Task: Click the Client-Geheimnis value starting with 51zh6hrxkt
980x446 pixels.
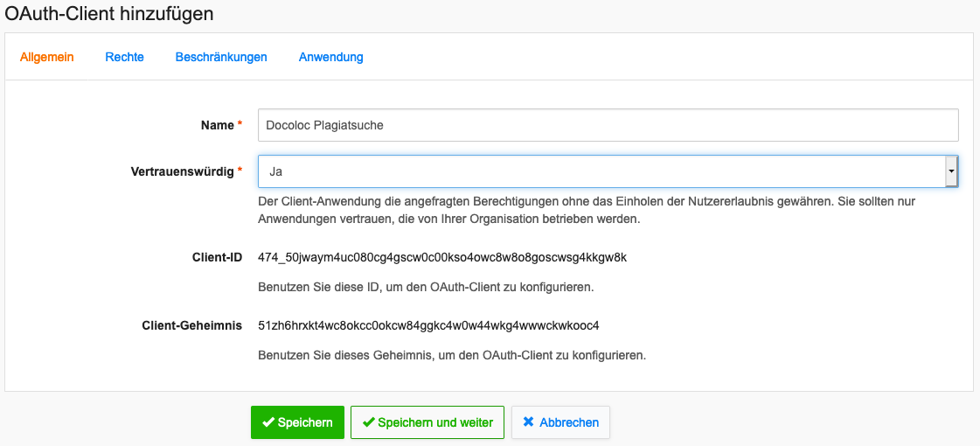Action: (428, 325)
